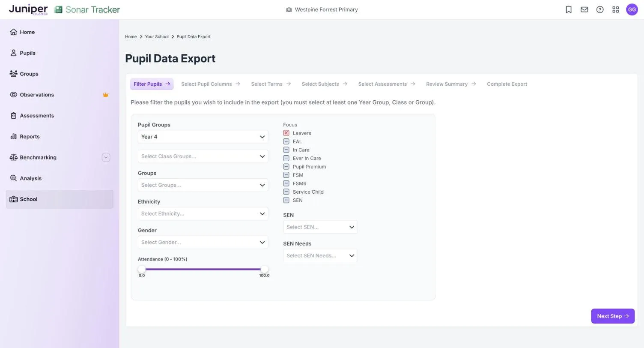This screenshot has width=644, height=348.
Task: Click the Home breadcrumb link
Action: 131,37
